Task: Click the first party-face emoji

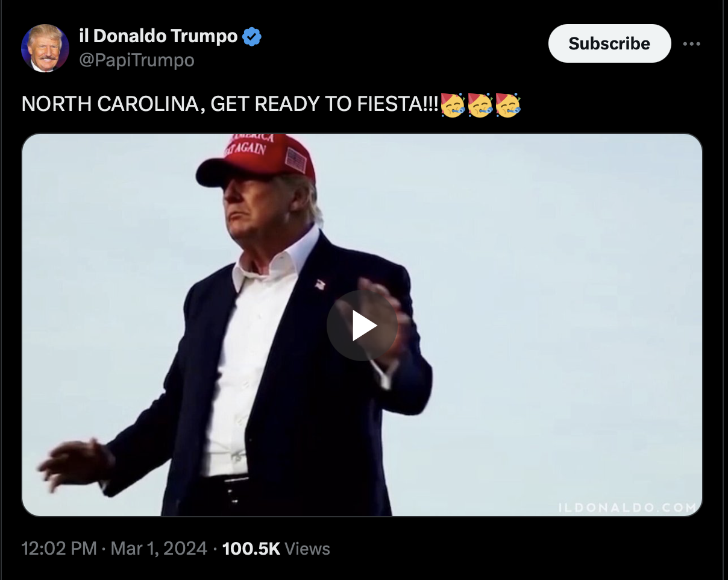Action: click(453, 105)
